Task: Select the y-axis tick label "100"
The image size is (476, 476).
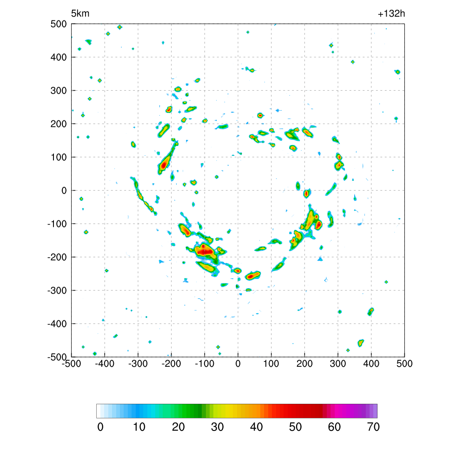Action: pyautogui.click(x=59, y=157)
